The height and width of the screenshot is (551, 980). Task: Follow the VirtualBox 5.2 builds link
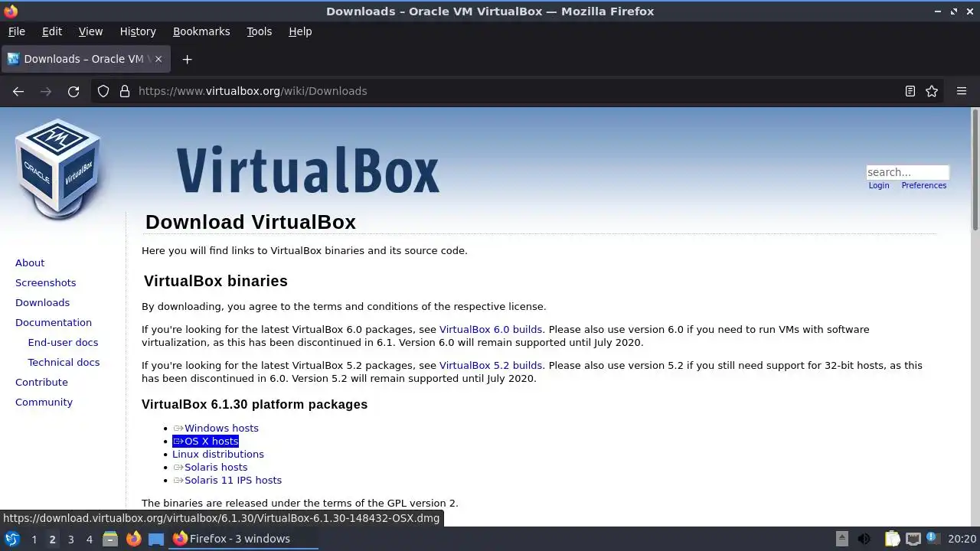(490, 365)
